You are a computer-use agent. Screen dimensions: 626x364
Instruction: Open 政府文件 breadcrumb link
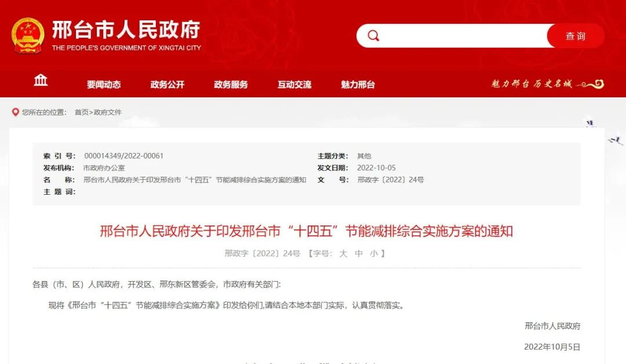[x=108, y=112]
